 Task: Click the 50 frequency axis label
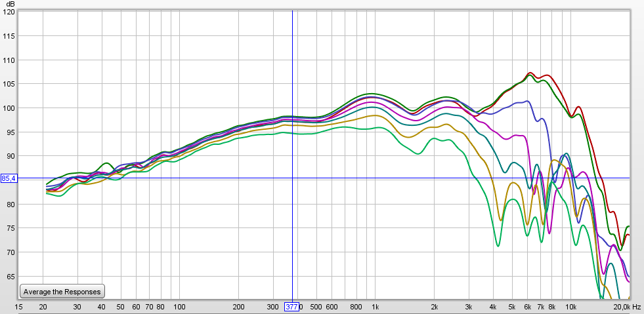[x=120, y=307]
